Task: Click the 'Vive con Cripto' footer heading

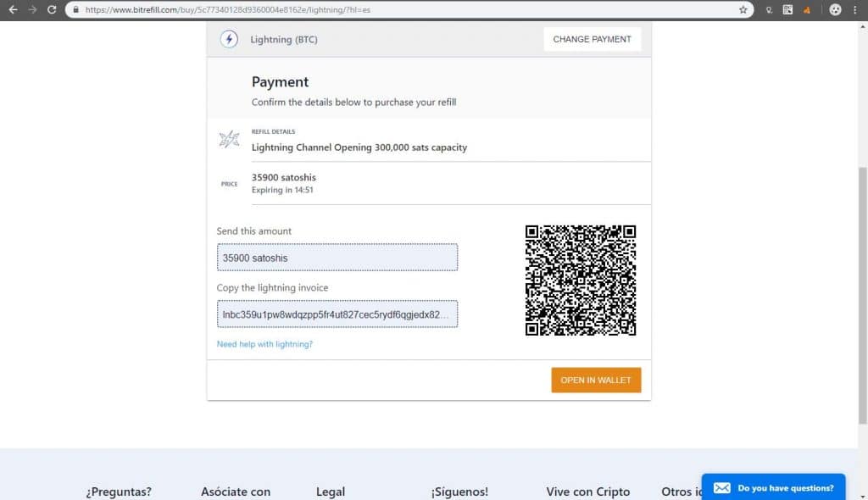Action: 588,492
